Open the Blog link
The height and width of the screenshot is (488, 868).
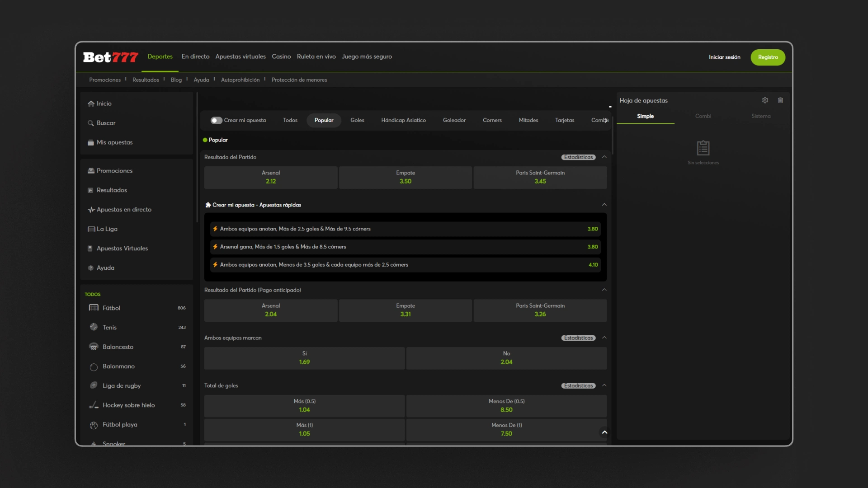pos(176,80)
